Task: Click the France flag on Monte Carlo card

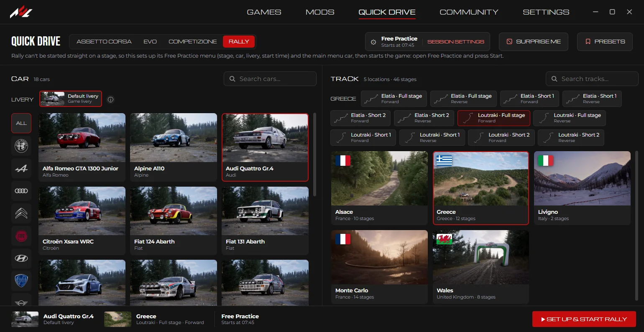Action: (x=343, y=239)
